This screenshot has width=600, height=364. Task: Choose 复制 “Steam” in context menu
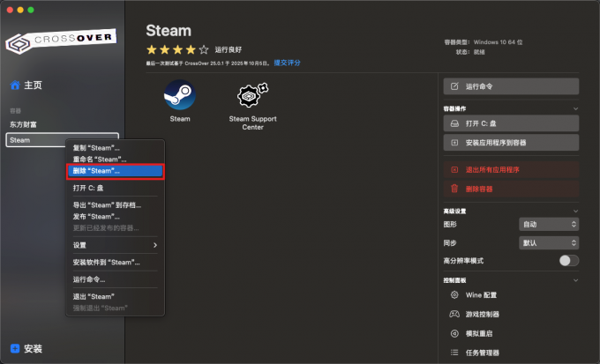pyautogui.click(x=116, y=148)
